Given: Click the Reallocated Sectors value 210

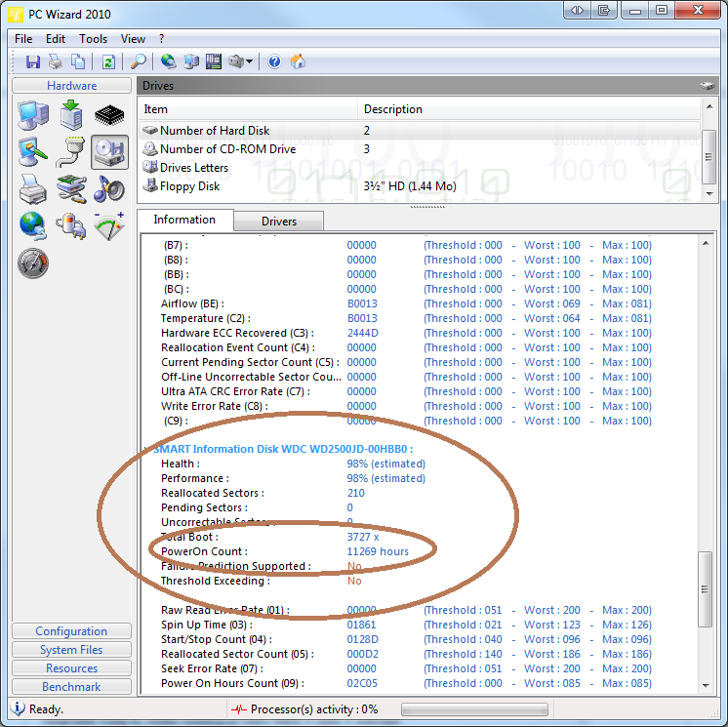Looking at the screenshot, I should point(355,493).
